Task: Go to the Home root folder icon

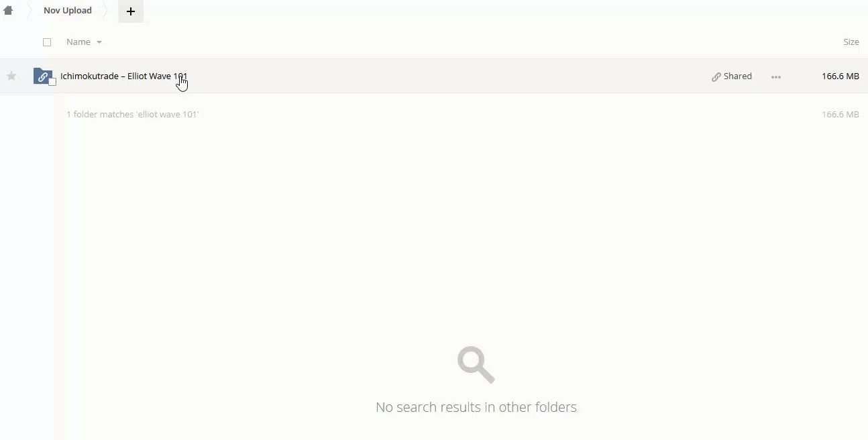Action: pyautogui.click(x=8, y=11)
